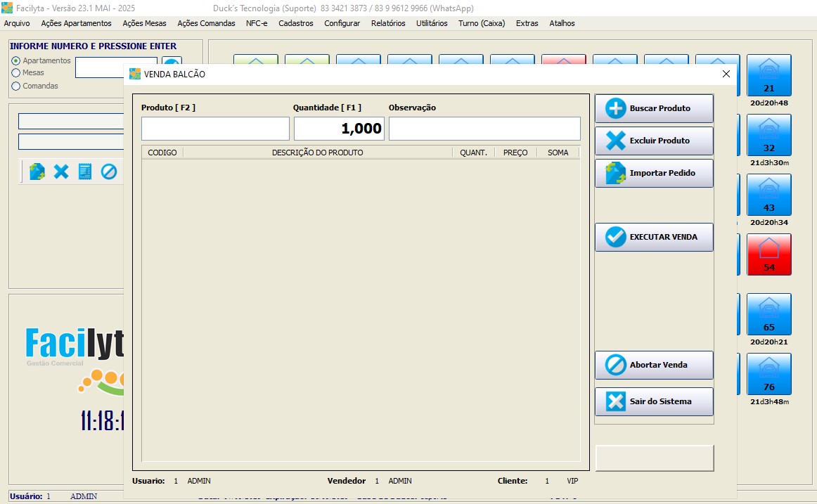
Task: Click Importar Pedido in the sale dialog
Action: point(654,174)
